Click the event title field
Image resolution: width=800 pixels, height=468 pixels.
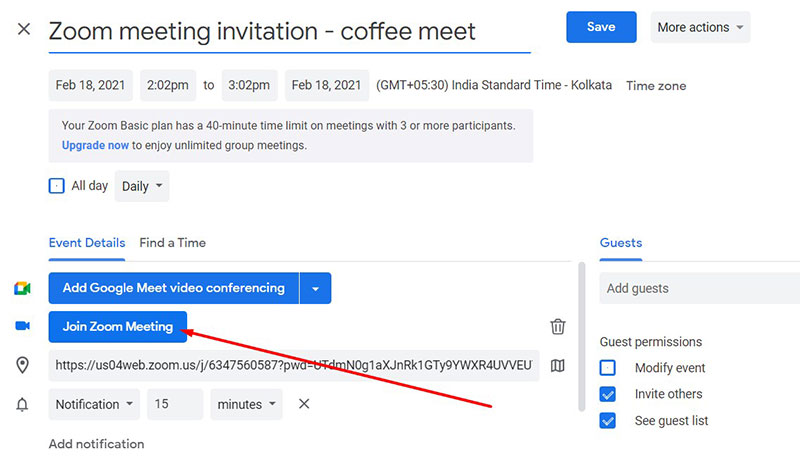290,32
